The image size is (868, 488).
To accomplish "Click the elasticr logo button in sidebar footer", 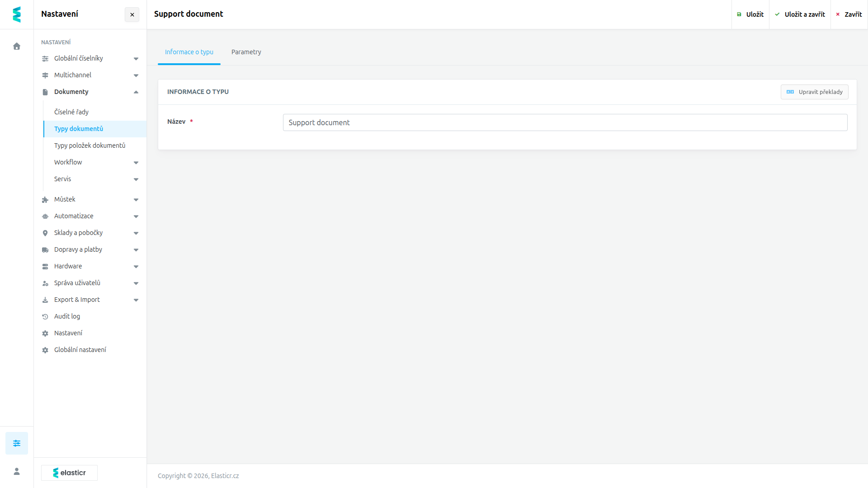I will 69,473.
